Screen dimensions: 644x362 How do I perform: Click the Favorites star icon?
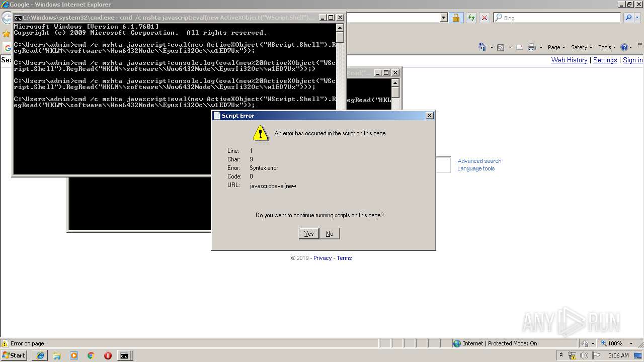click(6, 34)
